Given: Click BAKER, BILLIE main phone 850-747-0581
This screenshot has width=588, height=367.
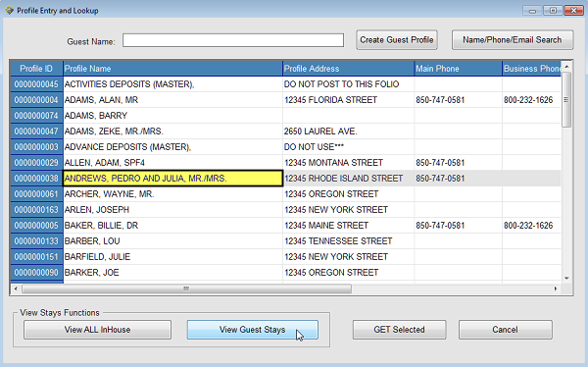Looking at the screenshot, I should [458, 226].
